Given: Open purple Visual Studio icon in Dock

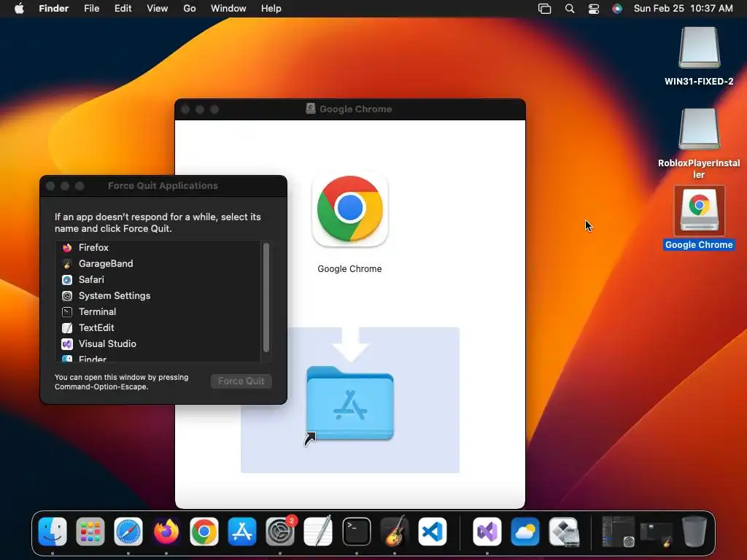Looking at the screenshot, I should (x=487, y=531).
